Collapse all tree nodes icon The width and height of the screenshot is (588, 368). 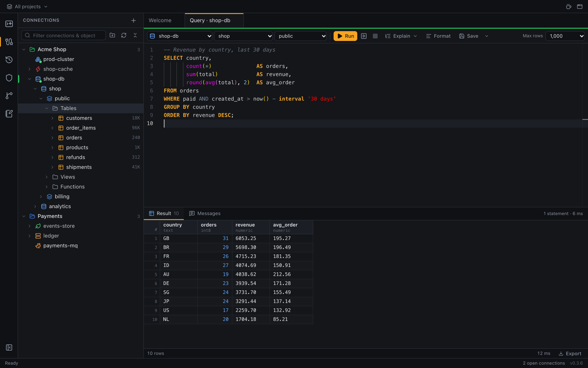(x=135, y=35)
